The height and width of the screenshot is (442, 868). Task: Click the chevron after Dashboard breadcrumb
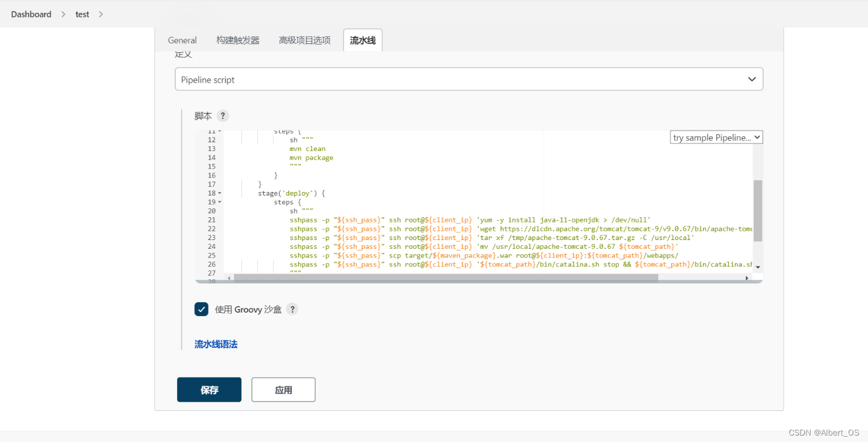[x=63, y=14]
